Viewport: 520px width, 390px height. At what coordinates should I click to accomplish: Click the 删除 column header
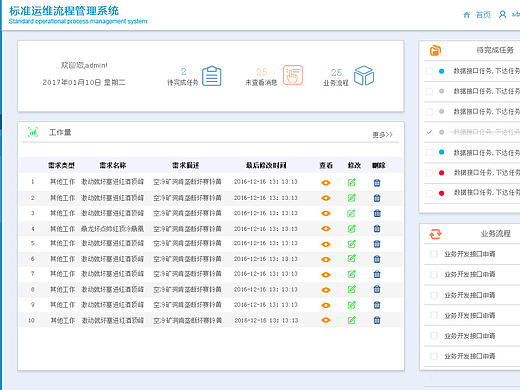[x=379, y=165]
